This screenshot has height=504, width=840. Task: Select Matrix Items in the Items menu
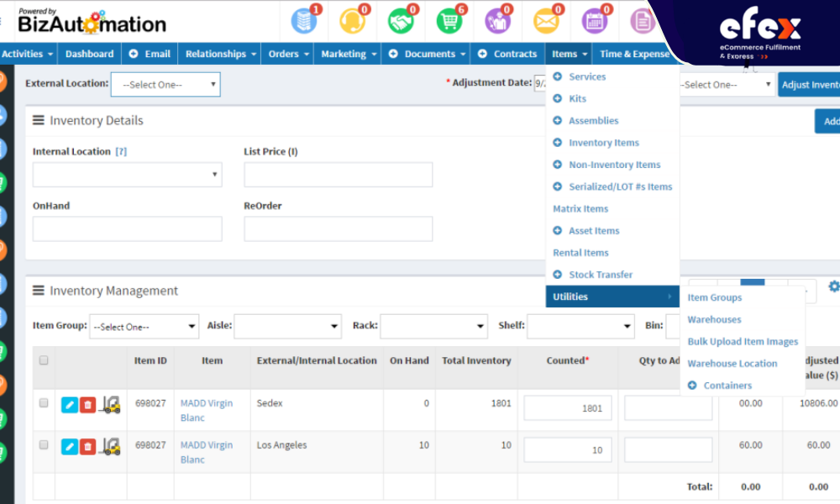[580, 208]
